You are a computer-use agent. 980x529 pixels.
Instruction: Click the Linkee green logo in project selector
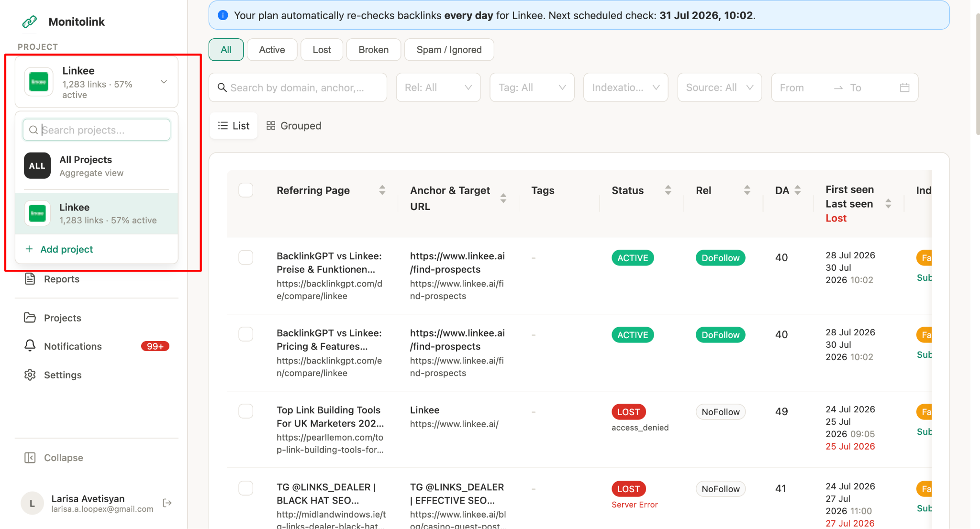pos(39,82)
